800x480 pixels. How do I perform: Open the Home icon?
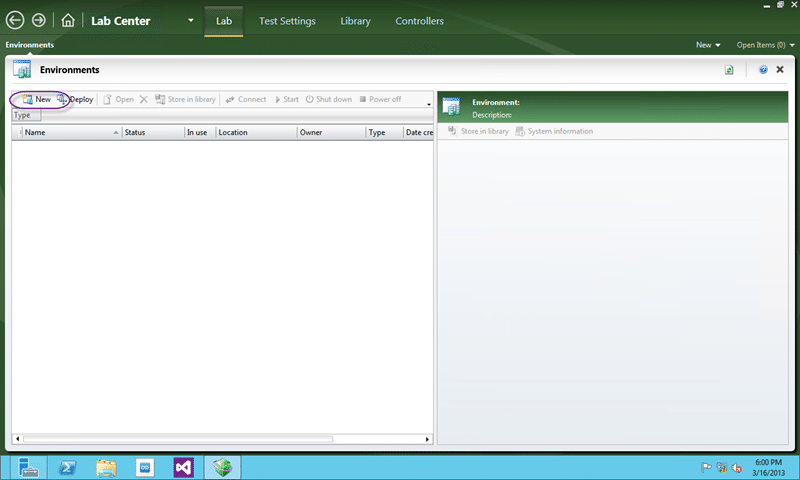(68, 20)
